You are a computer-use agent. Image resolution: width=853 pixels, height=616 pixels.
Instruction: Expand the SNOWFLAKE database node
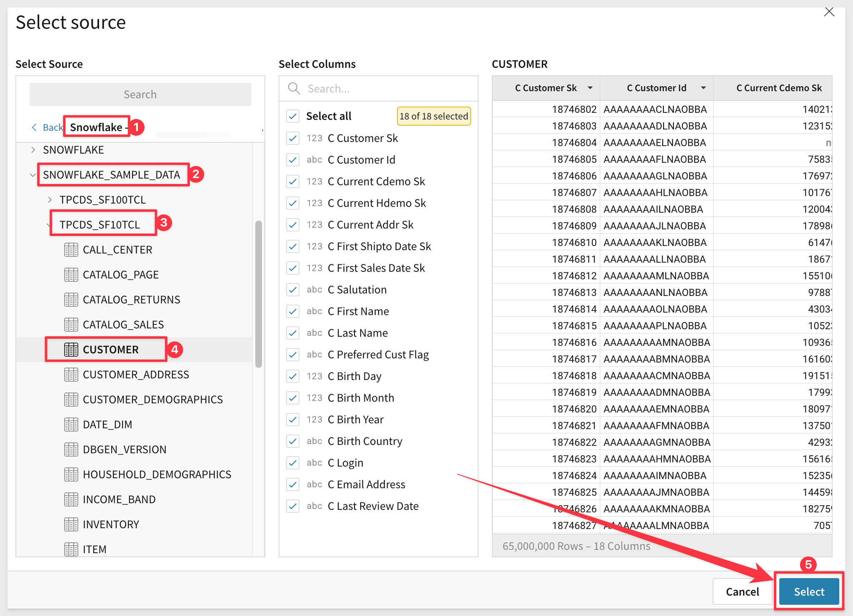coord(33,150)
